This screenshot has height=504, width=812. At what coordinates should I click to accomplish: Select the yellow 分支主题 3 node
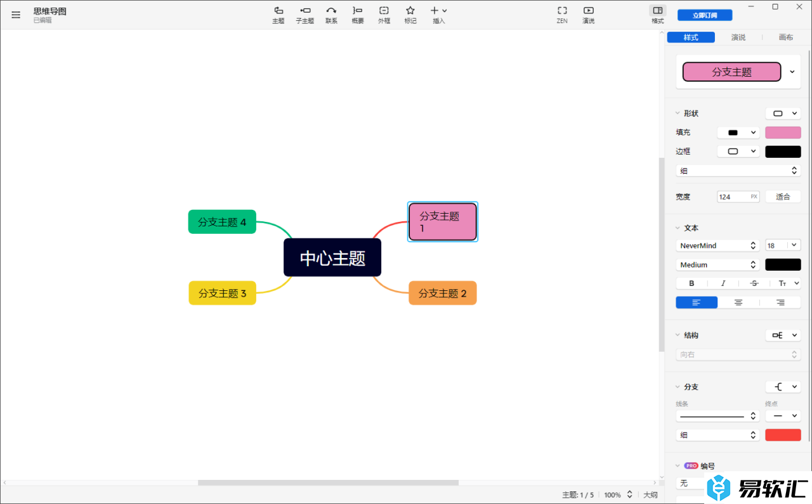[223, 293]
